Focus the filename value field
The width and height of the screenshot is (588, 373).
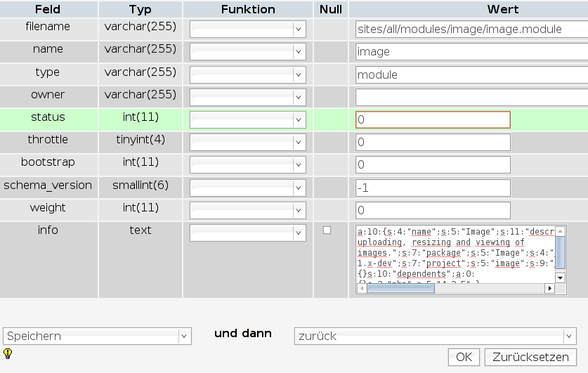point(471,30)
